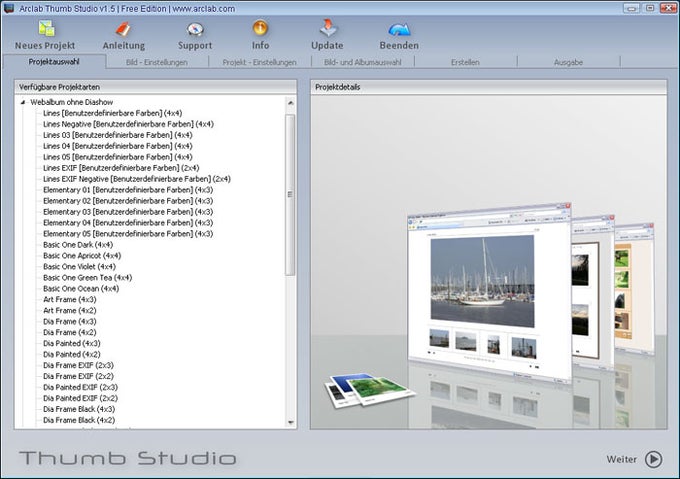Viewport: 680px width, 479px height.
Task: Select Dia Painted EXIF (2x2)
Action: pos(80,398)
